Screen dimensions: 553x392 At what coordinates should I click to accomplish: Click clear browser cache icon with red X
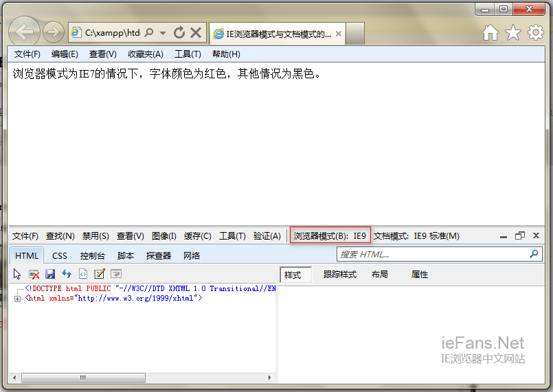click(x=34, y=274)
